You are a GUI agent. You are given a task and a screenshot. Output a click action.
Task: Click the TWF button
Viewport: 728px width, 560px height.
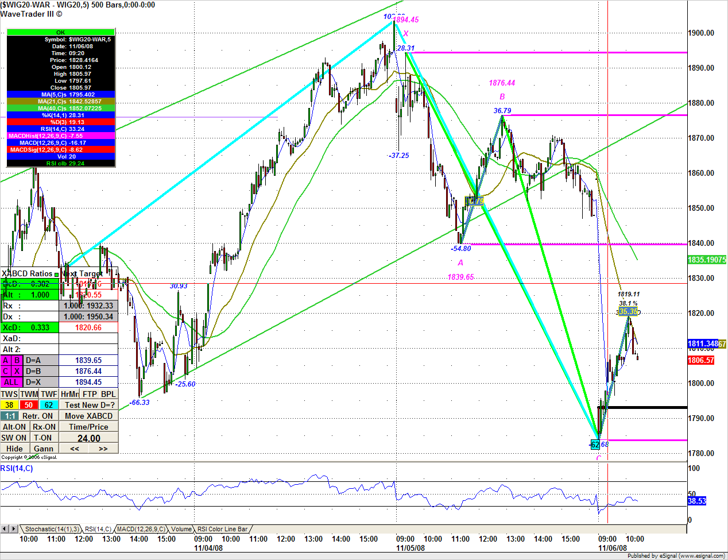49,394
